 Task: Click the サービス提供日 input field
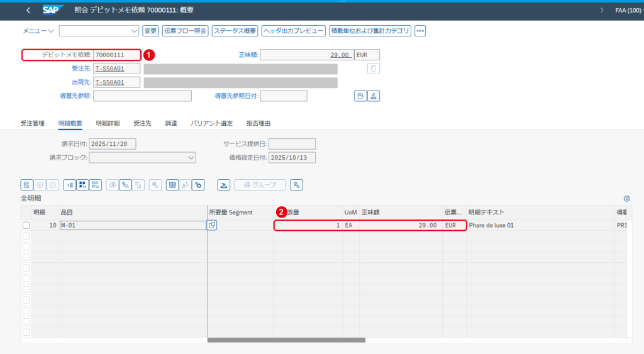(292, 144)
